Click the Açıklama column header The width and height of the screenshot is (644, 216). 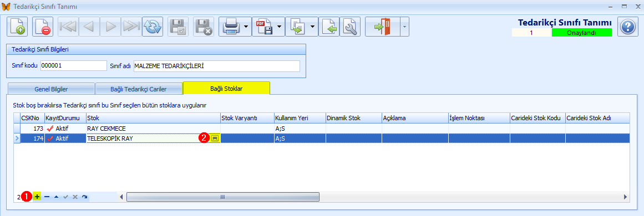click(415, 118)
